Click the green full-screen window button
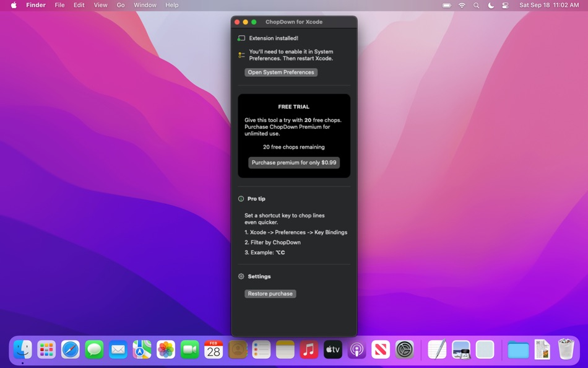Viewport: 588px width, 368px height. [254, 22]
